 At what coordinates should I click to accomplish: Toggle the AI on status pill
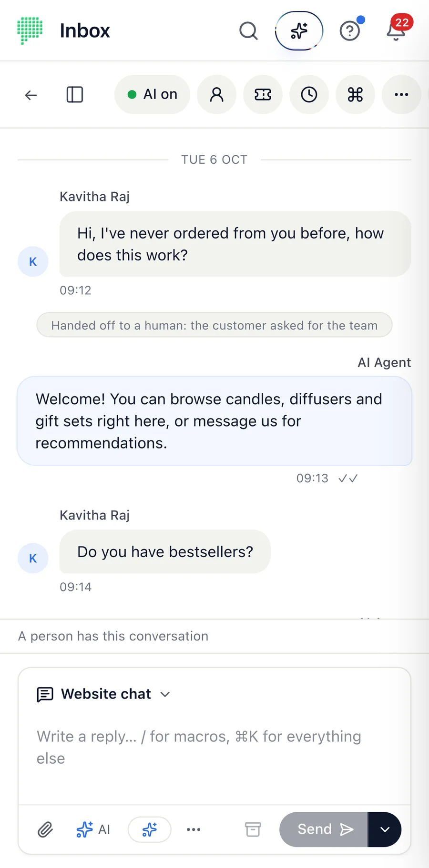152,95
